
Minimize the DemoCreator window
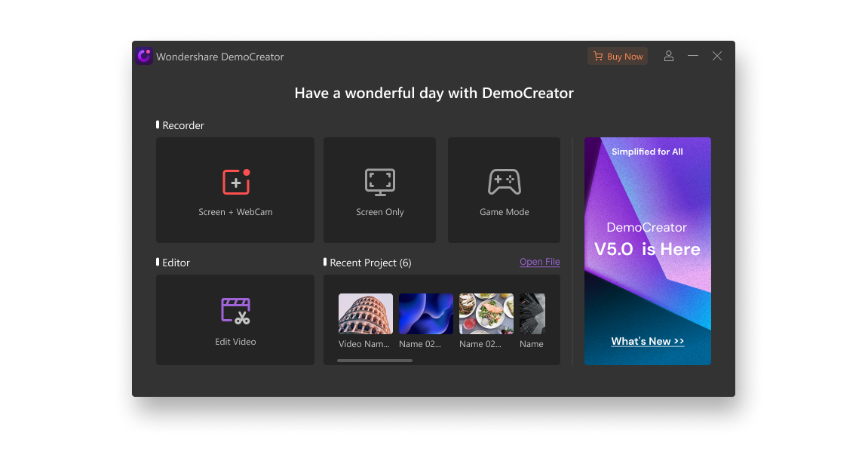pos(692,56)
